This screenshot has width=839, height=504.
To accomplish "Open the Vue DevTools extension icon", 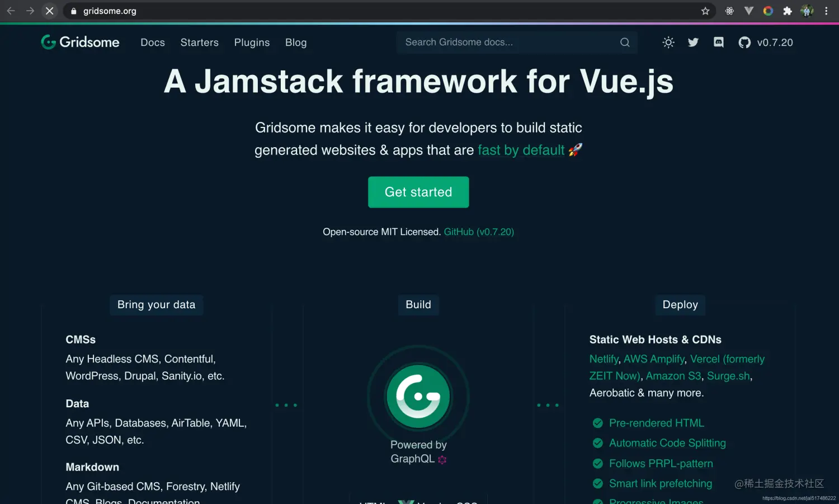I will (749, 11).
